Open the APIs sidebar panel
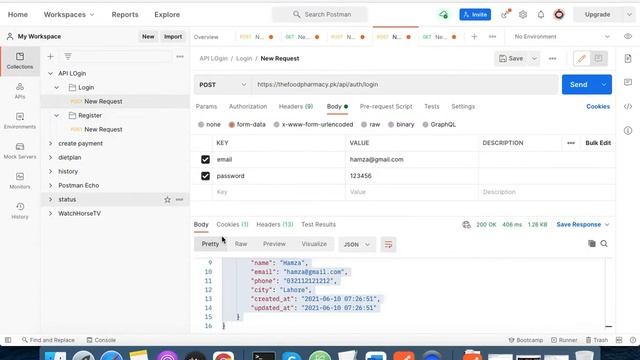 [20, 91]
